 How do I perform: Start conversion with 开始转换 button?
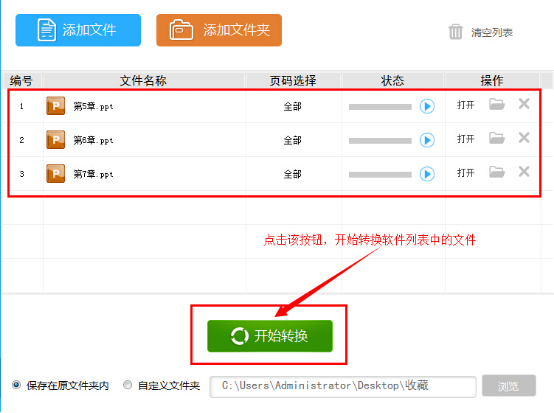point(270,336)
